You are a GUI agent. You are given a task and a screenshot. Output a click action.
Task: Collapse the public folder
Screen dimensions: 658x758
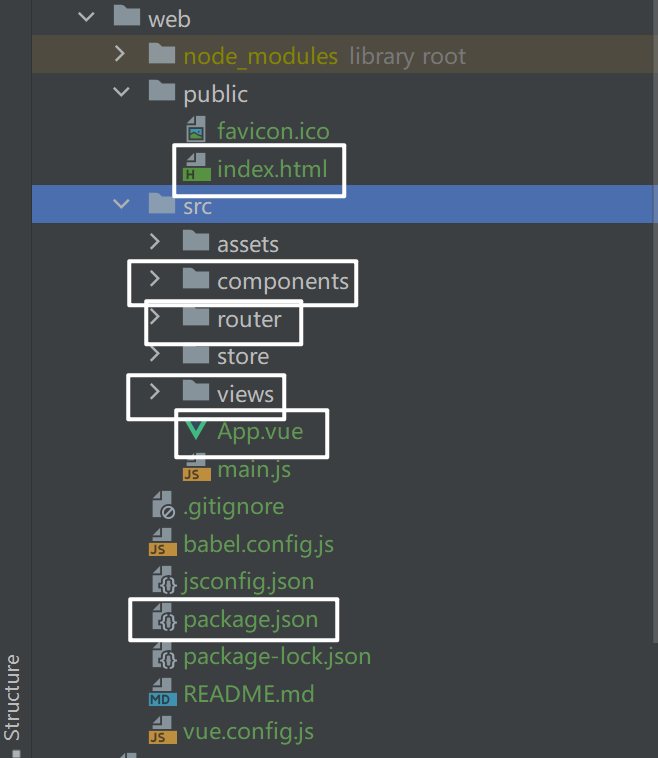(x=121, y=93)
